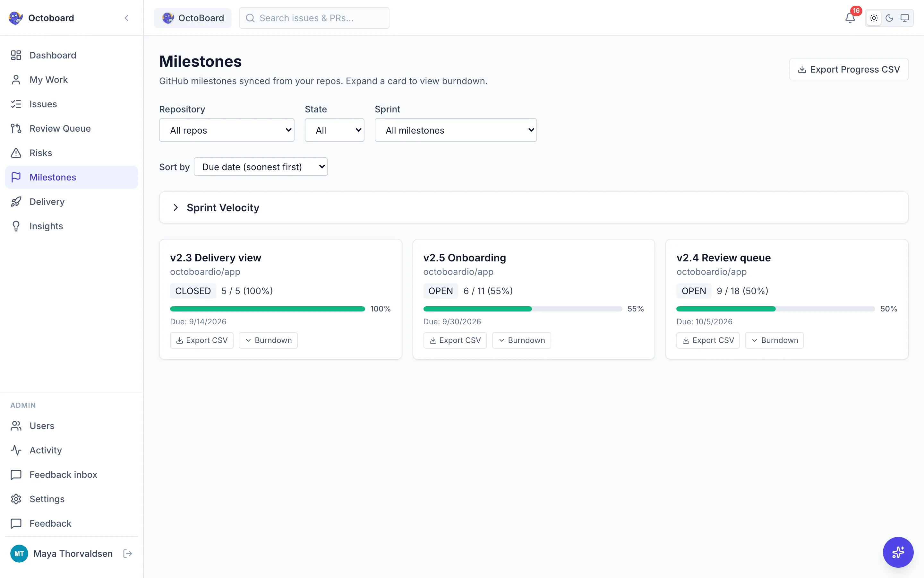The height and width of the screenshot is (578, 924).
Task: Click the CLOSED badge on v2.3 card
Action: (193, 291)
